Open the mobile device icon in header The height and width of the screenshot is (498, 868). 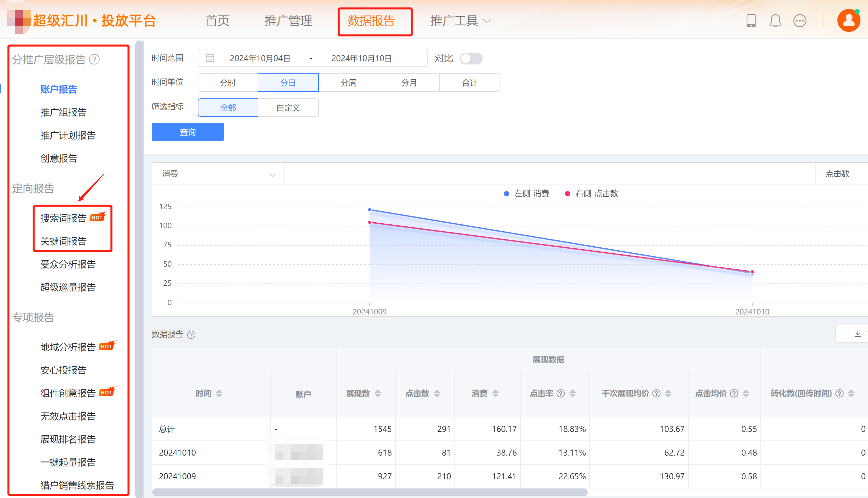point(751,21)
